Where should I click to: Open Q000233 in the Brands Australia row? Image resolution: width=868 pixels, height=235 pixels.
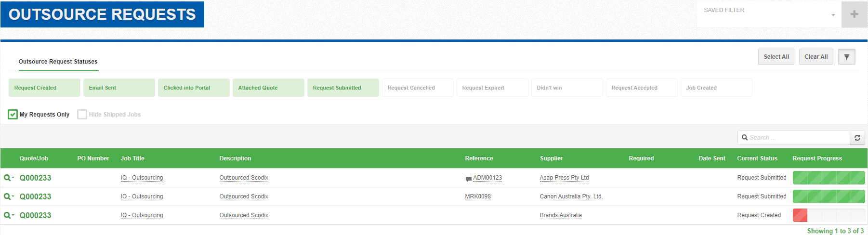pos(35,215)
